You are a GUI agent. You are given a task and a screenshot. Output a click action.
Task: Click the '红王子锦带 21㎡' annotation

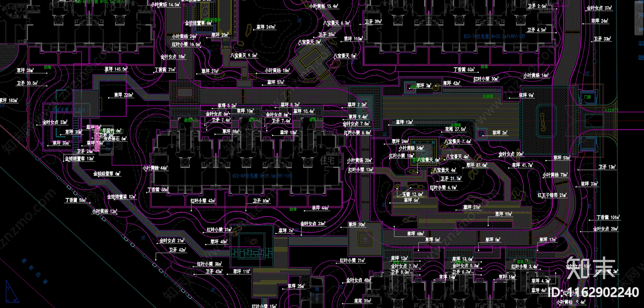[553, 195]
